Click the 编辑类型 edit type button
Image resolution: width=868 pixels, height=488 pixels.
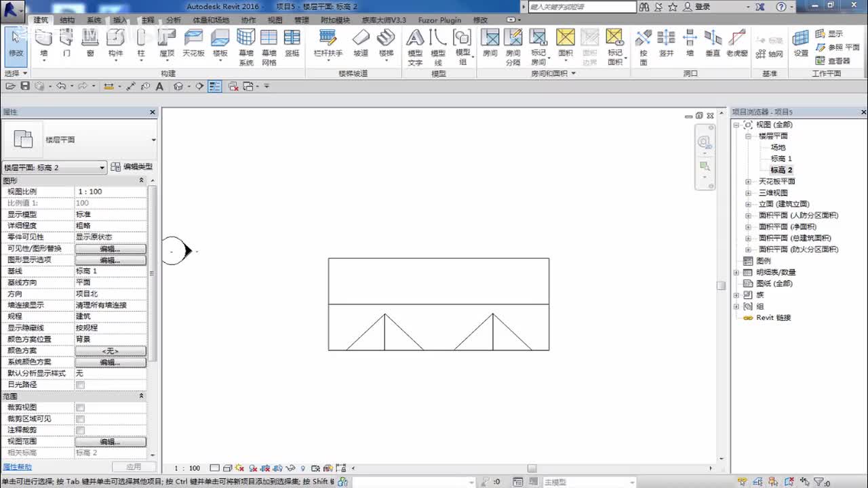coord(132,167)
